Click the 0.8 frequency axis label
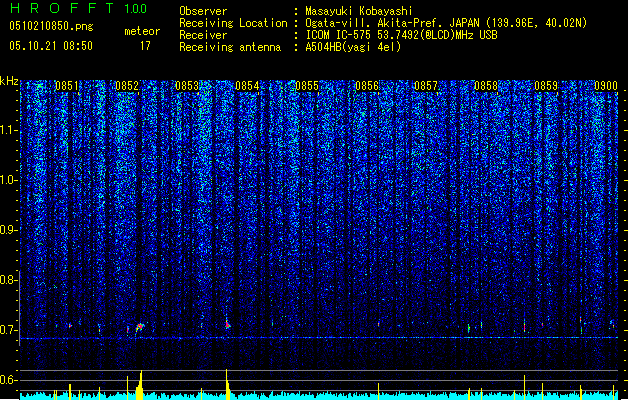Screen dimensions: 629x400 pos(9,280)
